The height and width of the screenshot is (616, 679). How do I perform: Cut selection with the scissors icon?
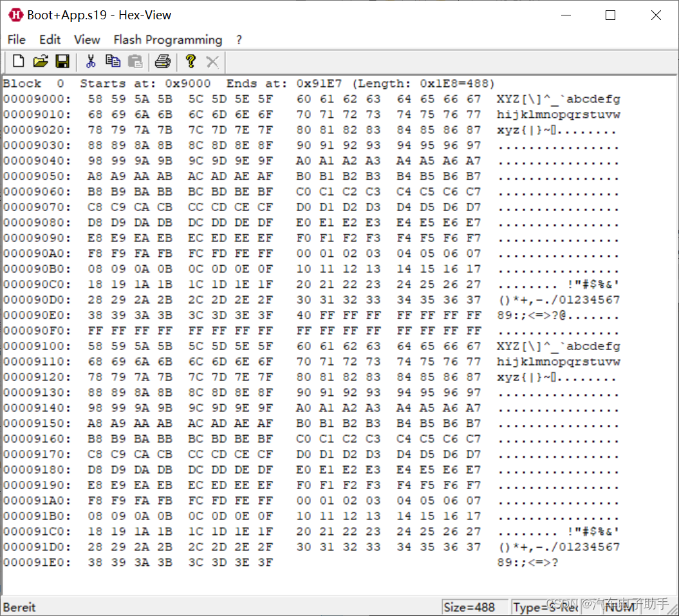click(x=91, y=62)
